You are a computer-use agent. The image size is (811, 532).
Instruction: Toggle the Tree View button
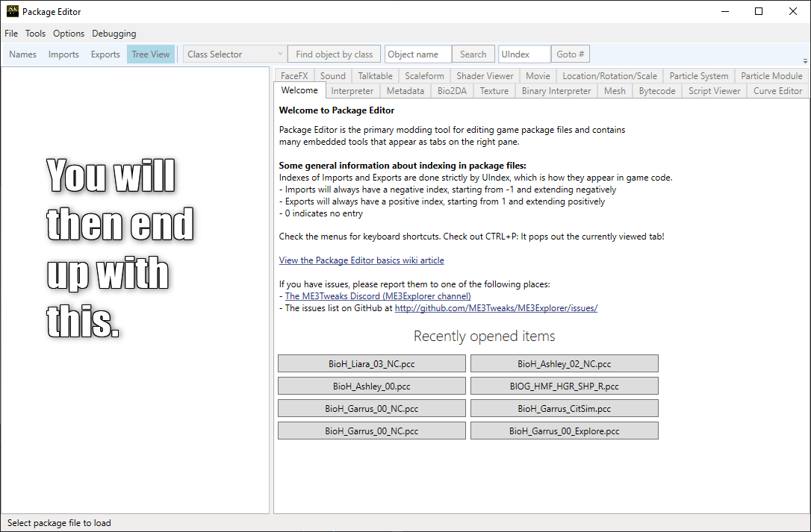[151, 54]
